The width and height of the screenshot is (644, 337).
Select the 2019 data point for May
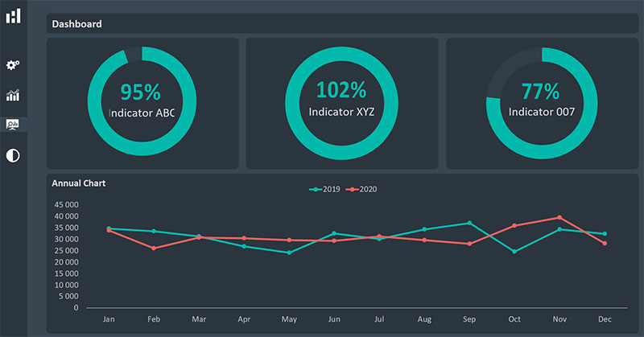tap(289, 253)
